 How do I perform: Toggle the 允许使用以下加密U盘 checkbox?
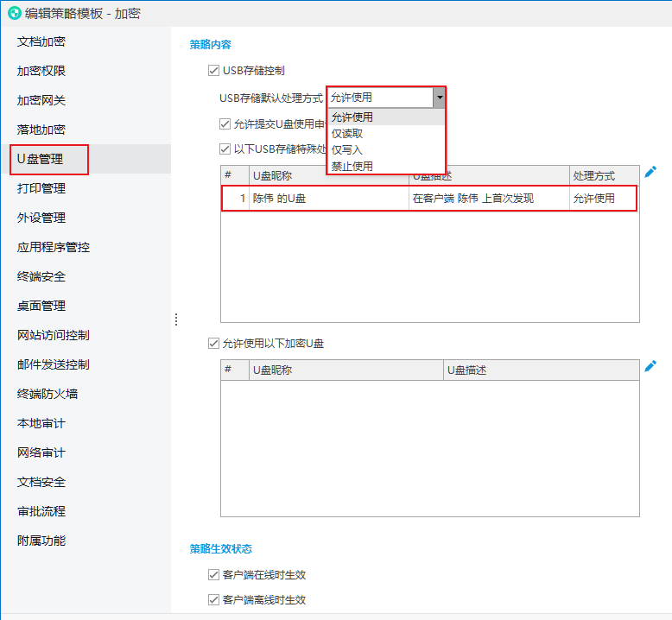(213, 343)
